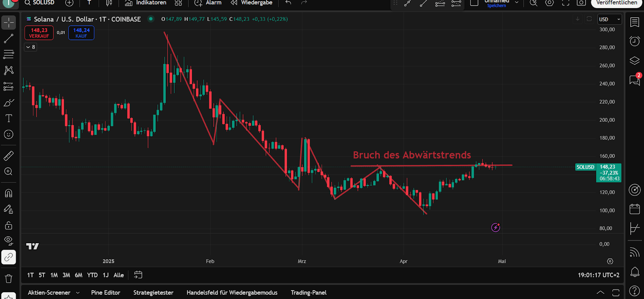Switch to the Strategietester tab
This screenshot has width=644, height=299.
tap(153, 293)
